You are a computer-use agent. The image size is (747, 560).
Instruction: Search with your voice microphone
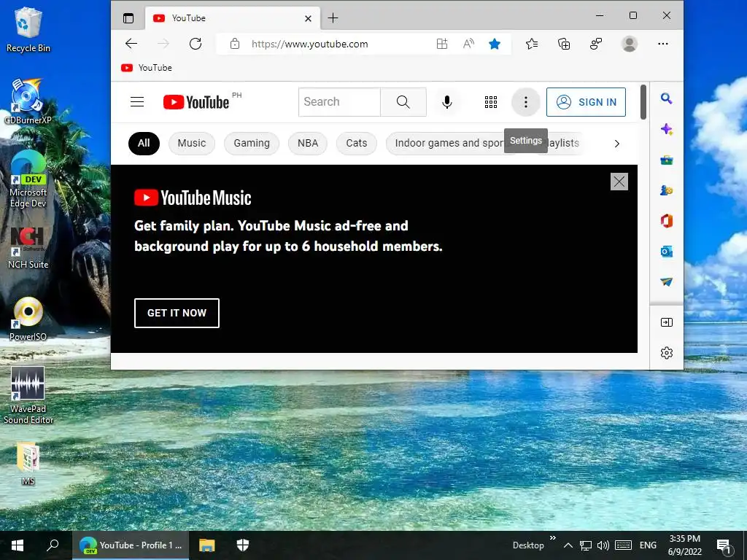[x=447, y=102]
